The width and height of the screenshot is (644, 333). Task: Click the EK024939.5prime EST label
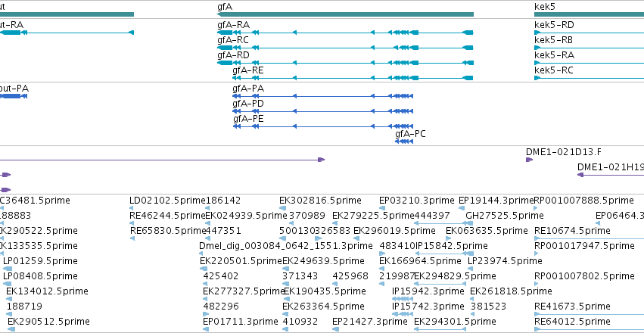click(246, 216)
